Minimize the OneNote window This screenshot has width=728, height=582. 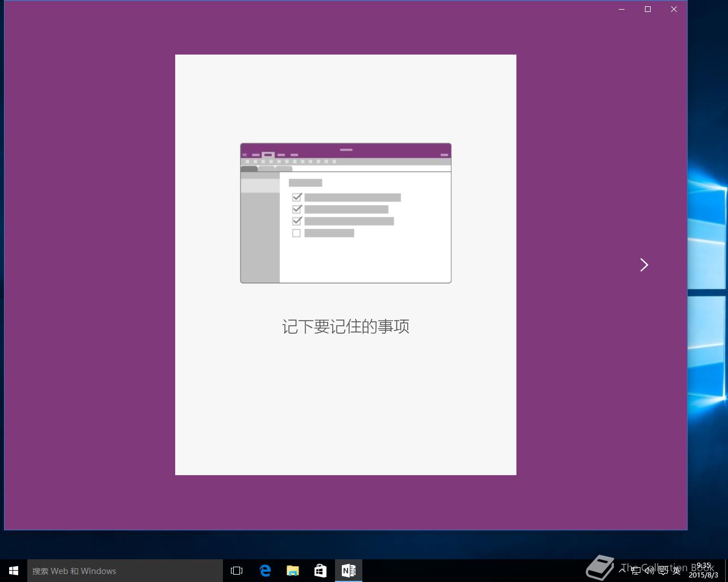[x=622, y=9]
